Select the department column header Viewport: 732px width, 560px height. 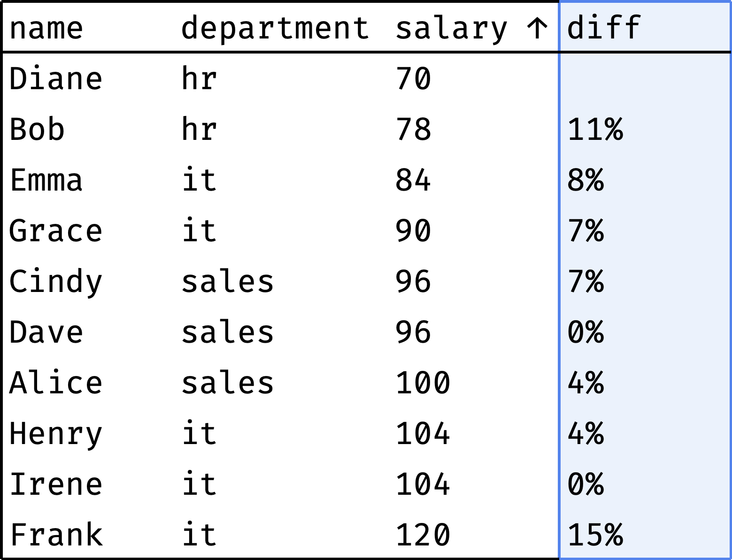click(x=275, y=28)
